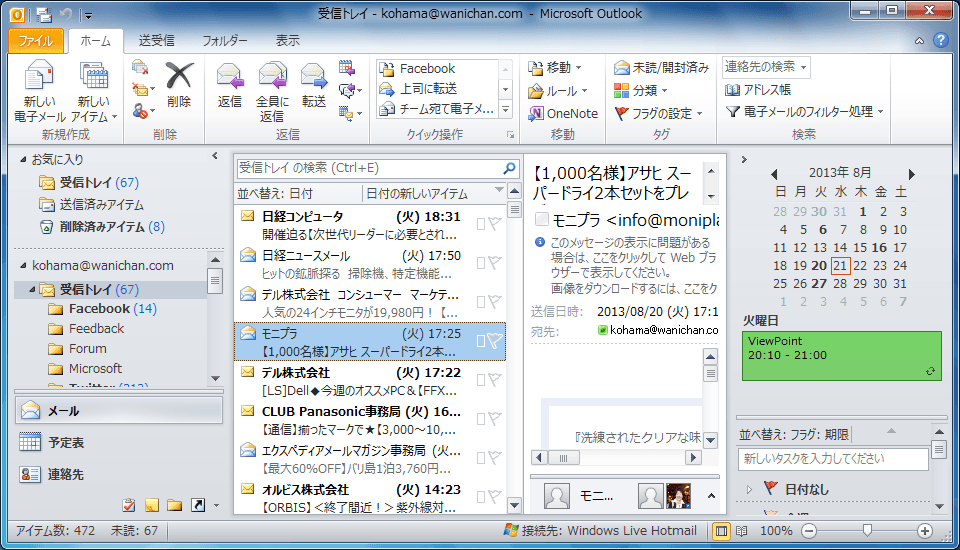Open the Feedback folder
The image size is (960, 550).
coord(86,329)
